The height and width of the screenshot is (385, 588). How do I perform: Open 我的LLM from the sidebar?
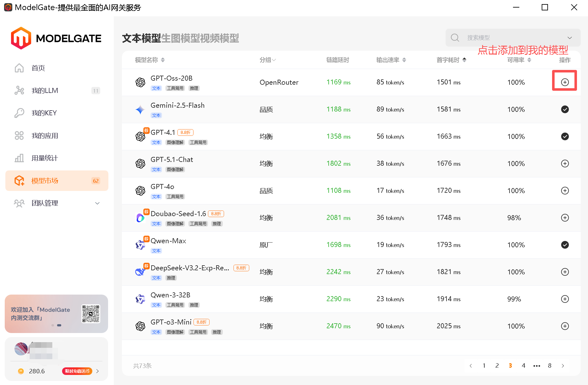coord(44,90)
